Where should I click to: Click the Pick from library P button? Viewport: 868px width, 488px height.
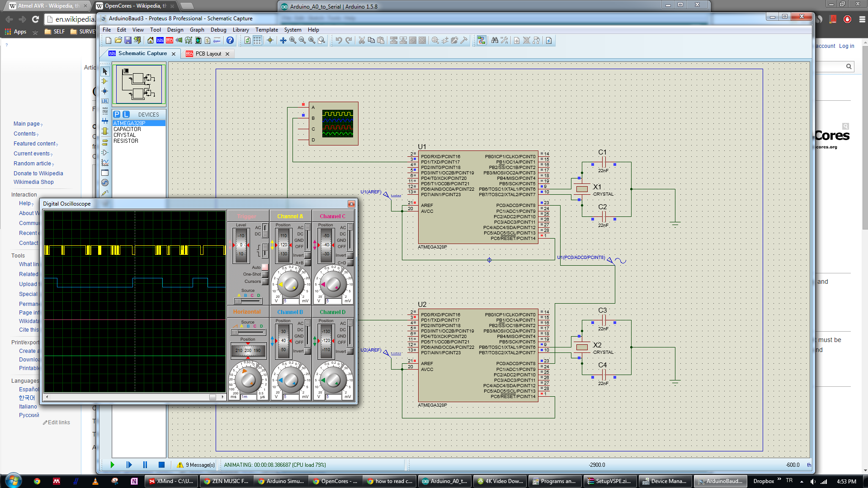point(117,114)
